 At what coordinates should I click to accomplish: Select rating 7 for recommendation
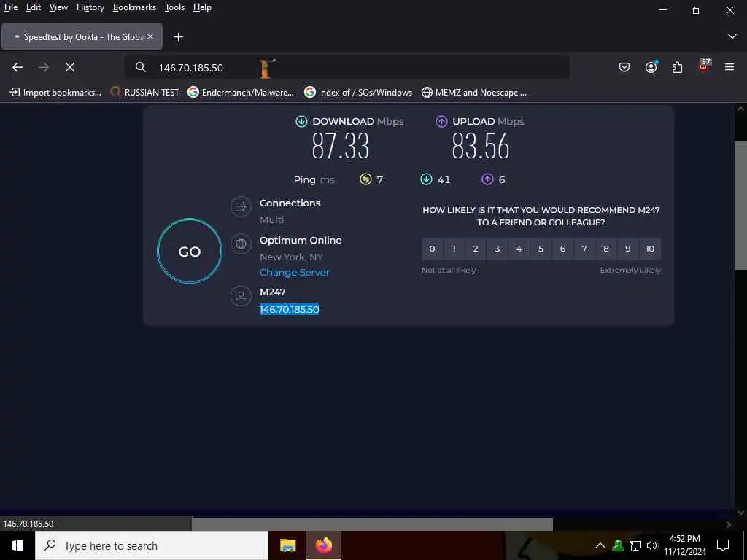[x=584, y=249]
